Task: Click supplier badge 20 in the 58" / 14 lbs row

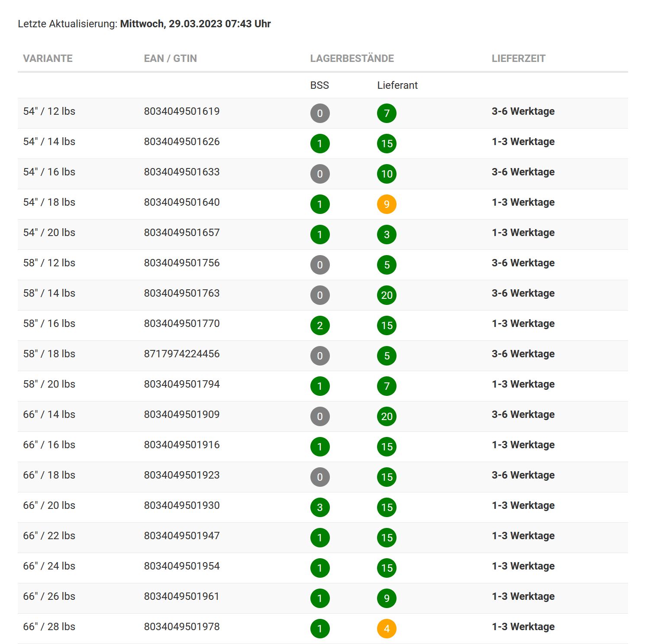Action: [387, 295]
